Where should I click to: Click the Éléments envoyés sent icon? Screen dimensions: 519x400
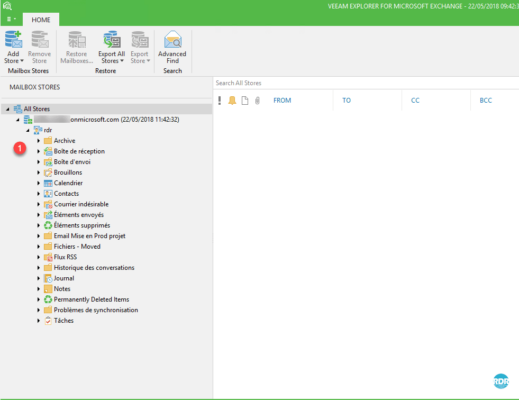(48, 215)
